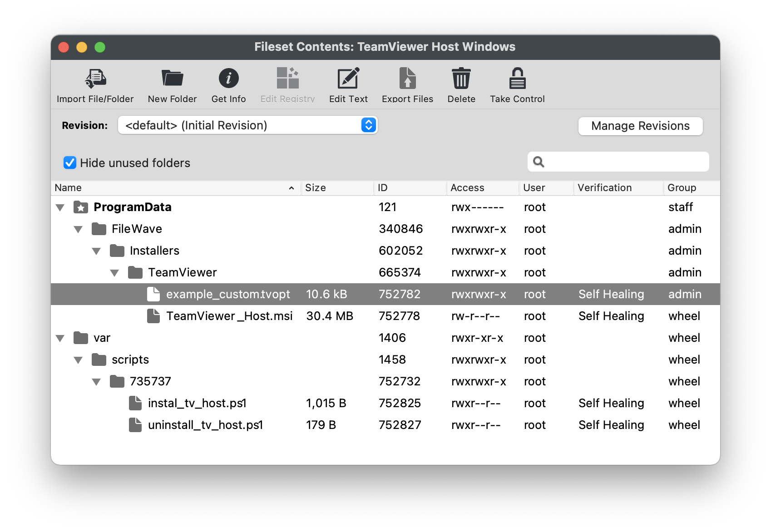Viewport: 771px width, 532px height.
Task: Collapse the scripts folder triangle
Action: (78, 360)
